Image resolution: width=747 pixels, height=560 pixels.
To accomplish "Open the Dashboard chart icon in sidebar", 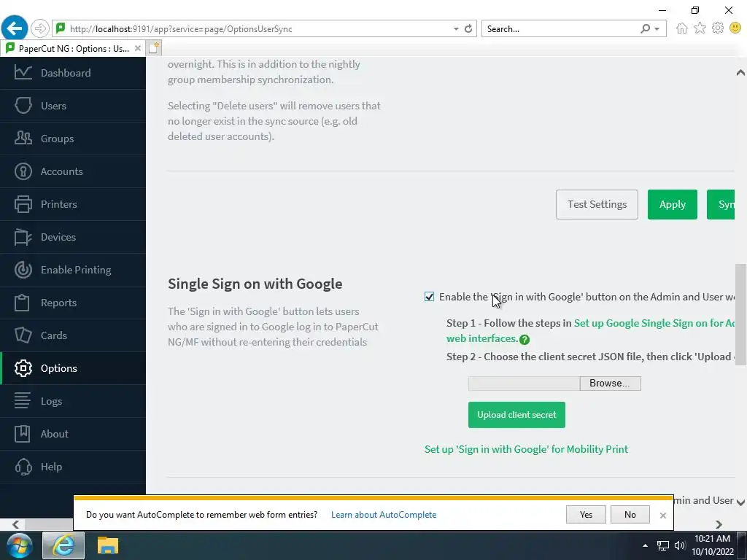I will point(23,73).
